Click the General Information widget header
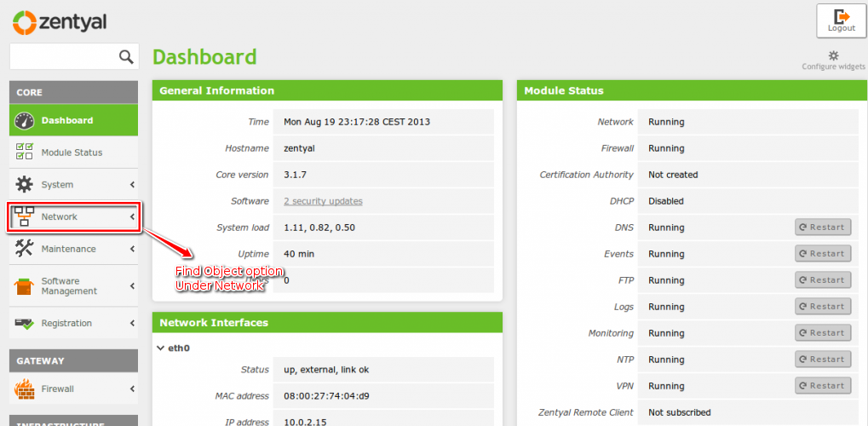The width and height of the screenshot is (868, 426). pyautogui.click(x=327, y=90)
